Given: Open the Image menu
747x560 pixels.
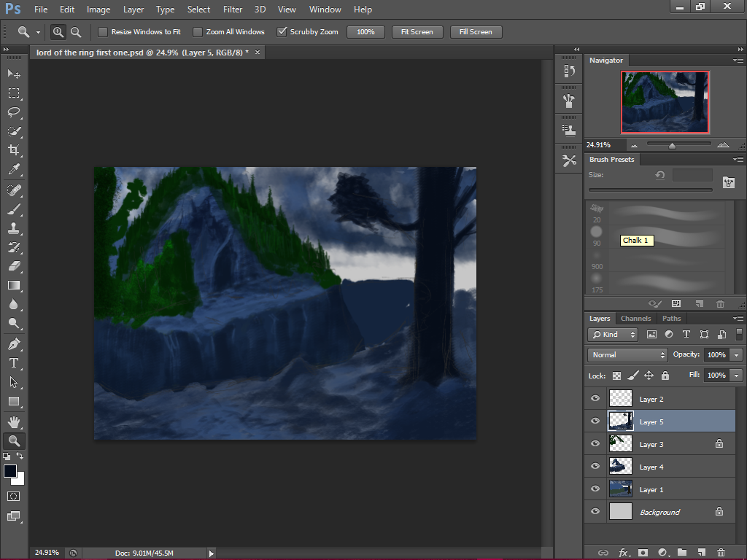Looking at the screenshot, I should 98,9.
